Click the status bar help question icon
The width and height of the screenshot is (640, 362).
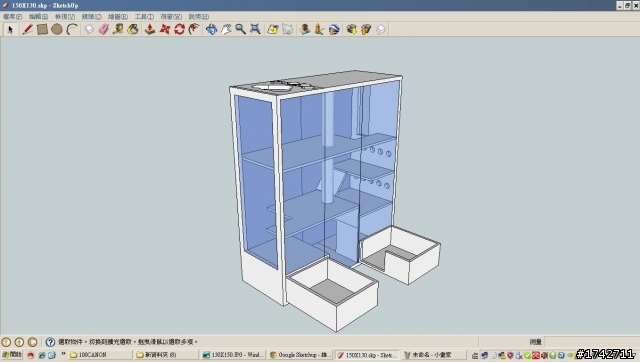point(50,342)
